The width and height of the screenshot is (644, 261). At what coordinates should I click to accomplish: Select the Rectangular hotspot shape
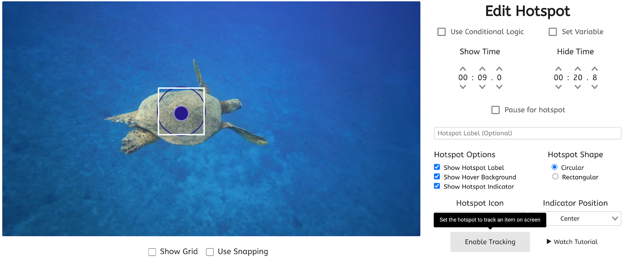[555, 177]
